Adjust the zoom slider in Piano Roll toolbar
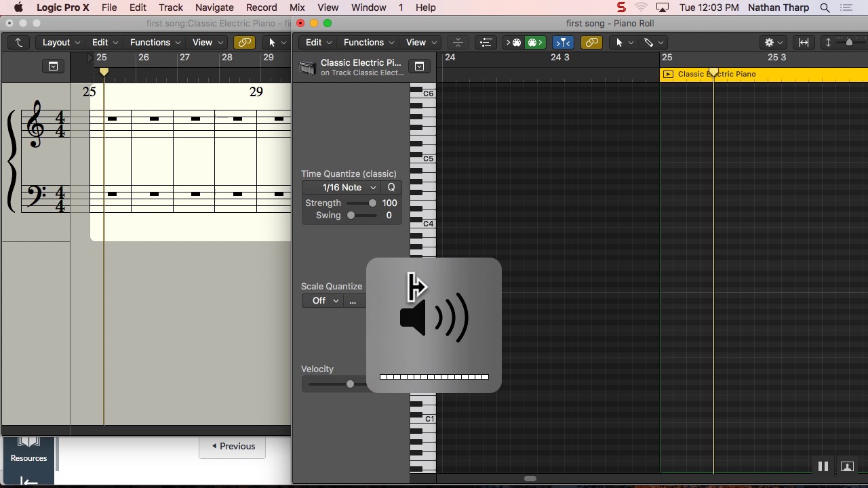Viewport: 868px width, 488px height. click(850, 42)
